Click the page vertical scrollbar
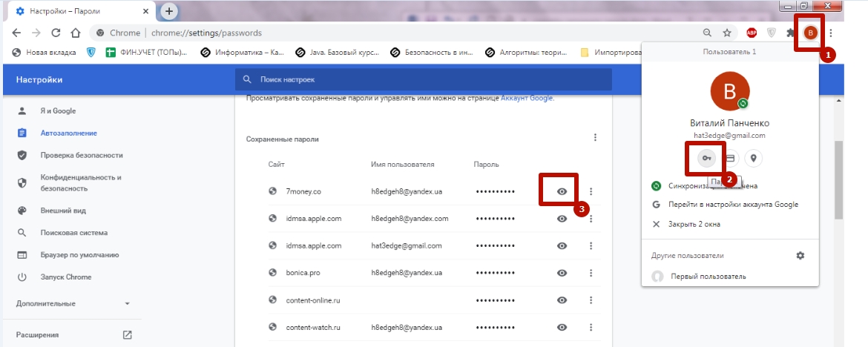The height and width of the screenshot is (347, 868). [838, 178]
